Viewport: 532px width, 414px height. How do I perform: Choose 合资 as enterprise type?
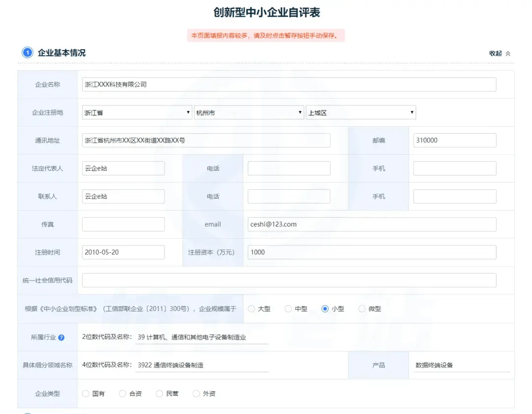click(123, 394)
